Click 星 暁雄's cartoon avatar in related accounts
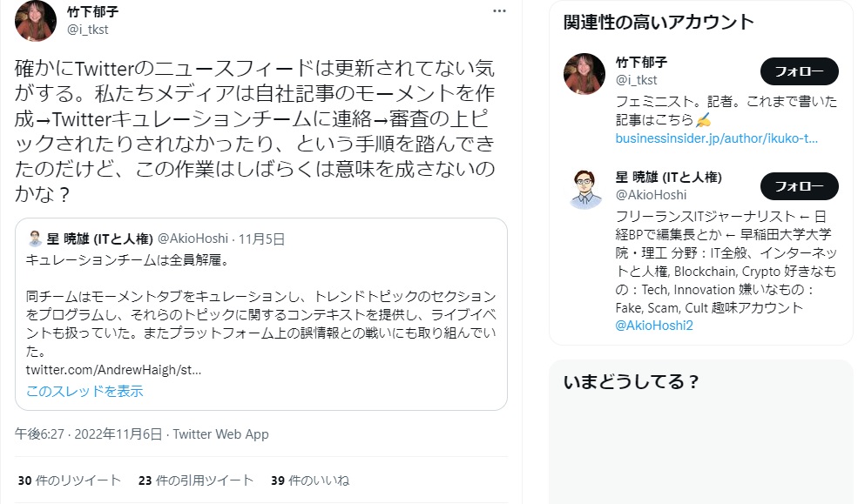The image size is (858, 504). [x=585, y=188]
